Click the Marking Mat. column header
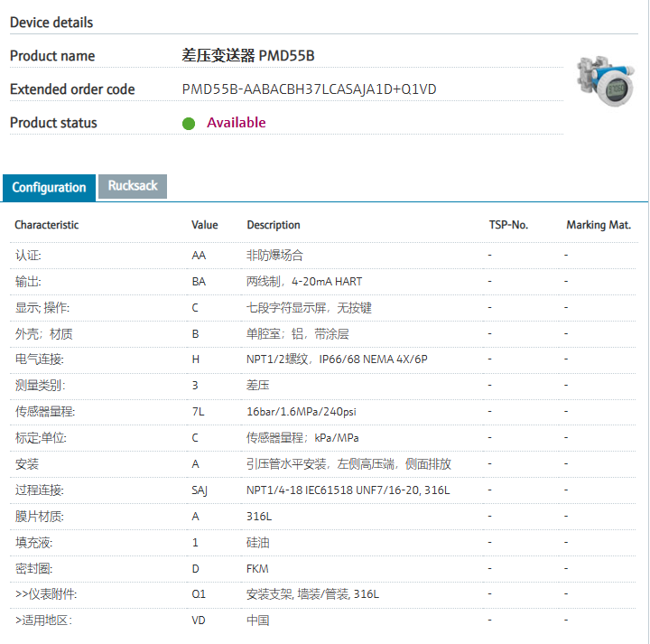The width and height of the screenshot is (650, 644). (599, 225)
